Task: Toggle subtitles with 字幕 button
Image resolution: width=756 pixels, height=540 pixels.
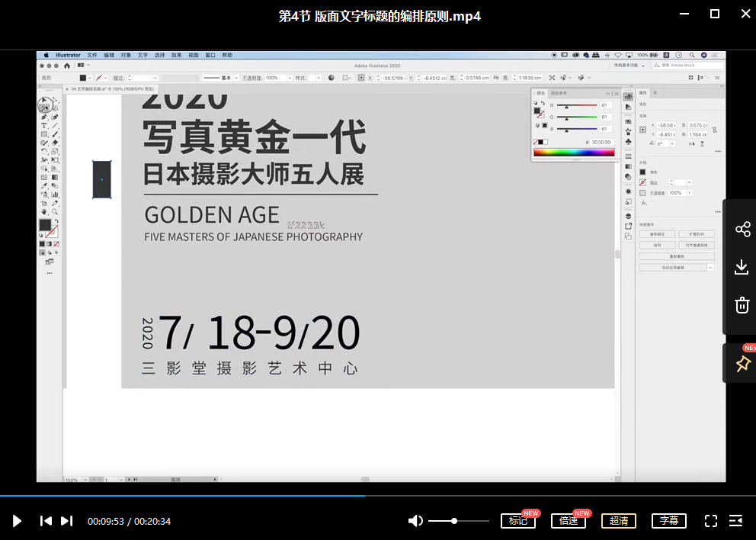Action: tap(668, 521)
